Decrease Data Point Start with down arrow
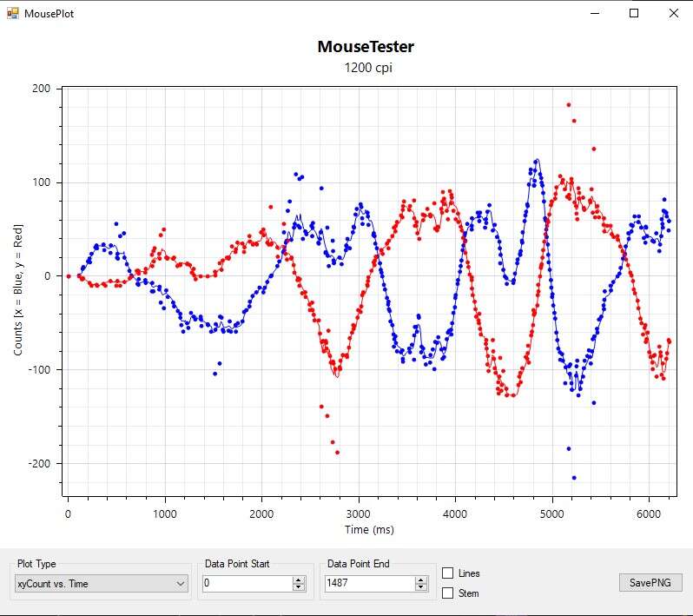The width and height of the screenshot is (693, 616). pyautogui.click(x=300, y=588)
